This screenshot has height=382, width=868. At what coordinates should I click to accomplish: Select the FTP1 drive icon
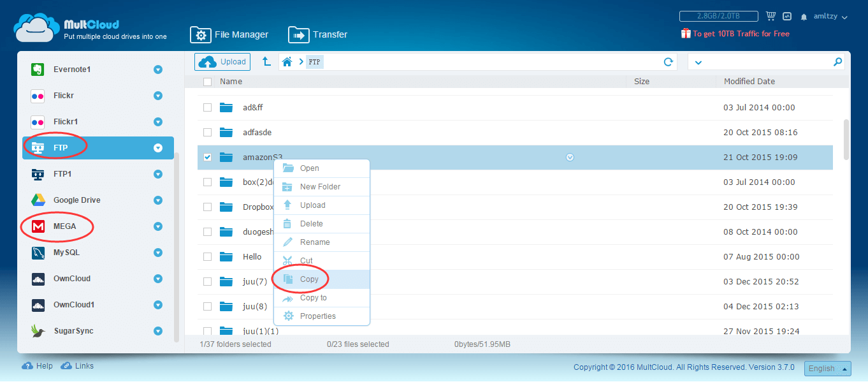pyautogui.click(x=38, y=174)
